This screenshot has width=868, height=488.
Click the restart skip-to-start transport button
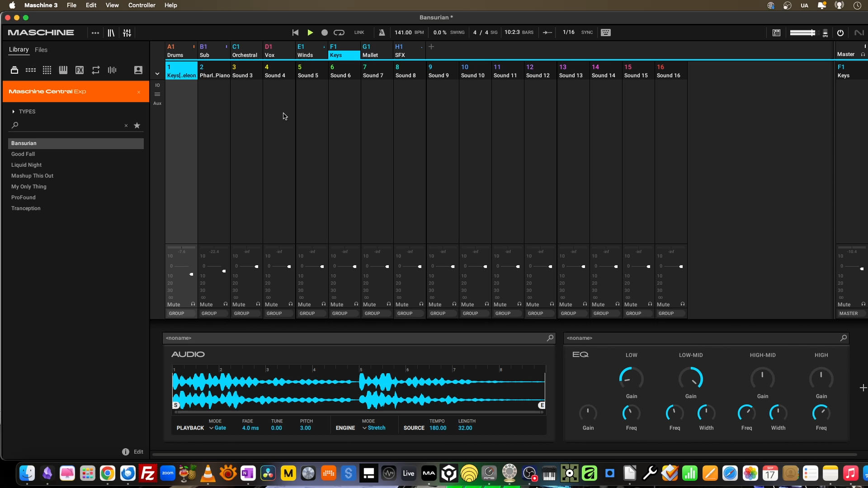tap(295, 33)
